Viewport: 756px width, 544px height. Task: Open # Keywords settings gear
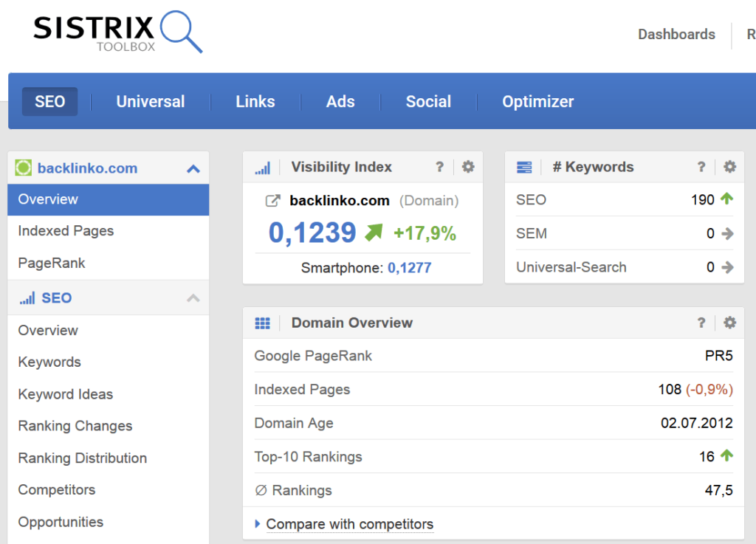click(730, 167)
